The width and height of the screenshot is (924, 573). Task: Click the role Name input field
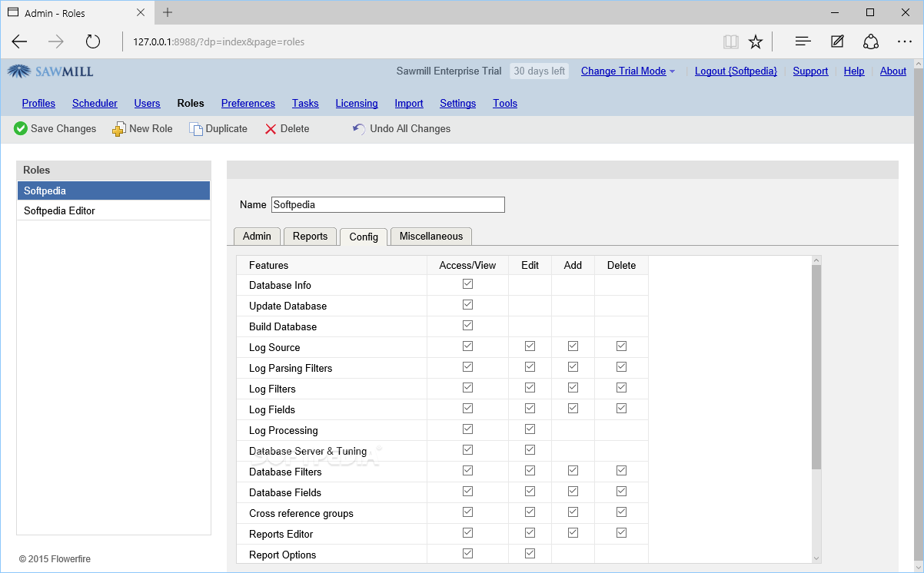coord(388,204)
